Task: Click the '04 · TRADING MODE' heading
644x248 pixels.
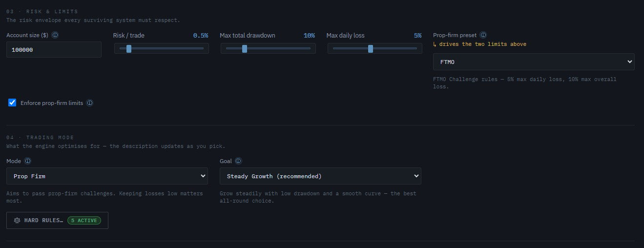Action: click(40, 138)
